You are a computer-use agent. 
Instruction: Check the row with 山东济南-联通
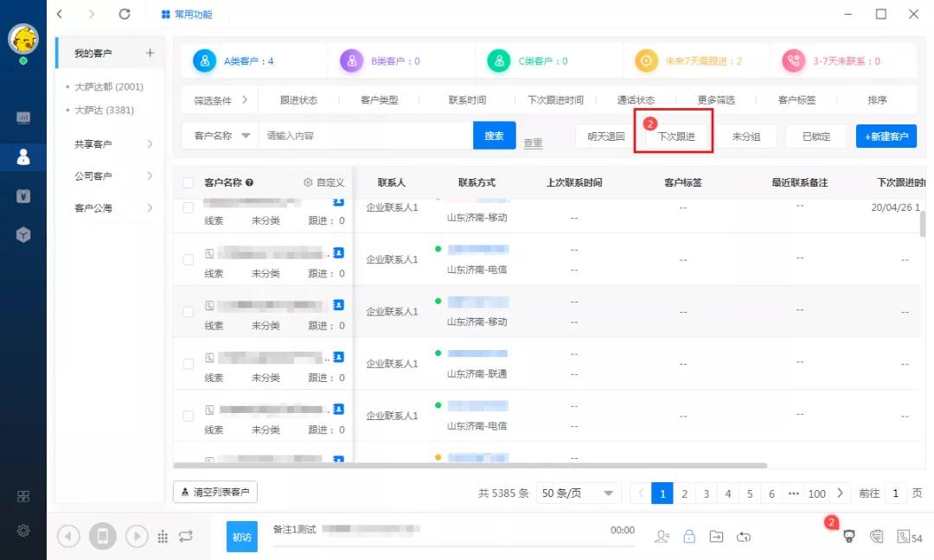tap(189, 364)
